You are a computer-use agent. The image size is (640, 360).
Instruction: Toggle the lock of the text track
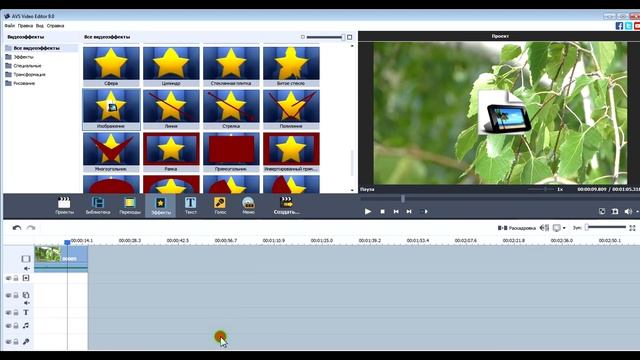pos(16,313)
